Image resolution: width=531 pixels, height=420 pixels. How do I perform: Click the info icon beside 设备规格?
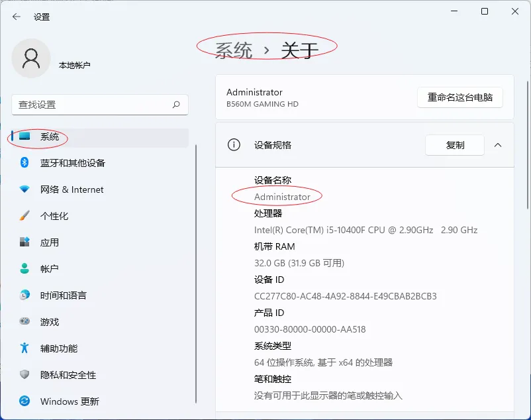click(x=234, y=145)
